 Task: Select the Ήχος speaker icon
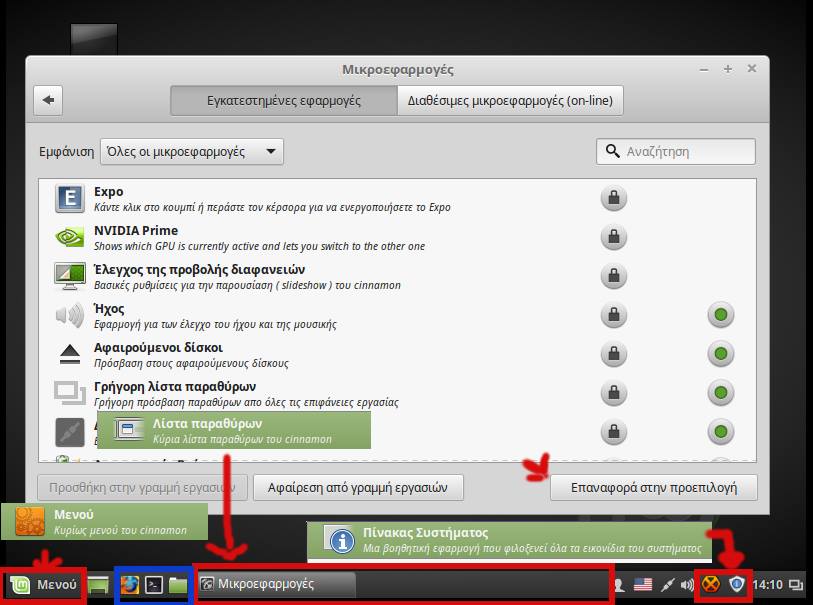coord(70,316)
